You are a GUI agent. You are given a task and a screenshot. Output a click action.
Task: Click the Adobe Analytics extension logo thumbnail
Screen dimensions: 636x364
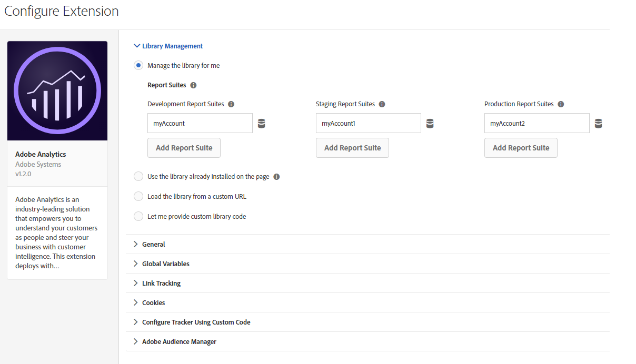[x=57, y=90]
